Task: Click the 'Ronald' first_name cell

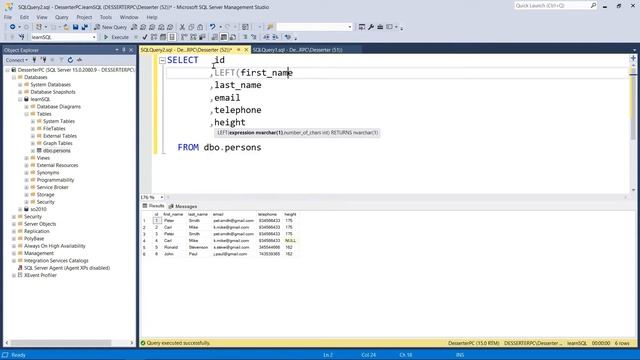Action: click(x=171, y=247)
